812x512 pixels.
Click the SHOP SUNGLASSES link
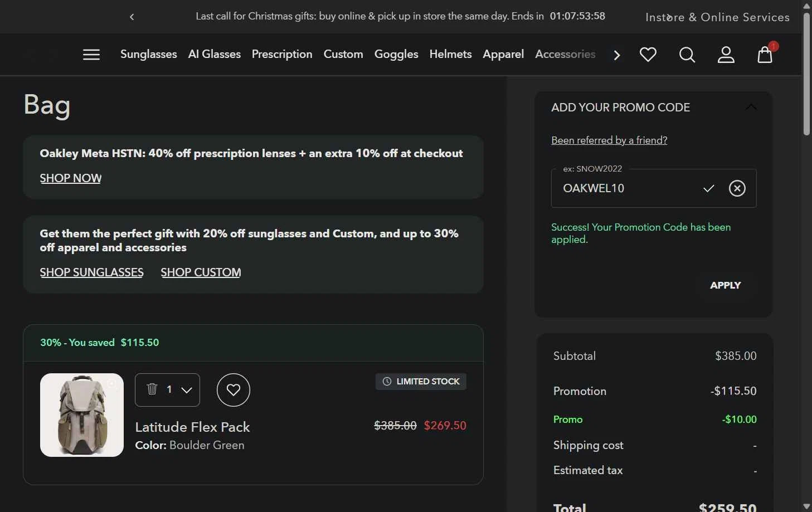coord(91,272)
